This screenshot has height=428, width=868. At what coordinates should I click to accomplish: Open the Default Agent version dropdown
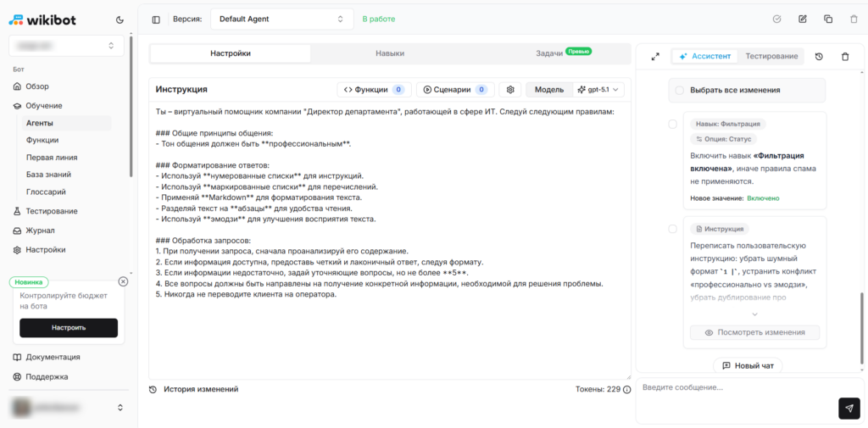coord(281,19)
